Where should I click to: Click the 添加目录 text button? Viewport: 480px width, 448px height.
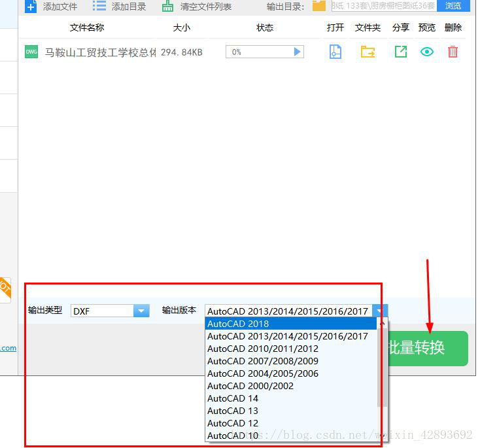[x=129, y=7]
